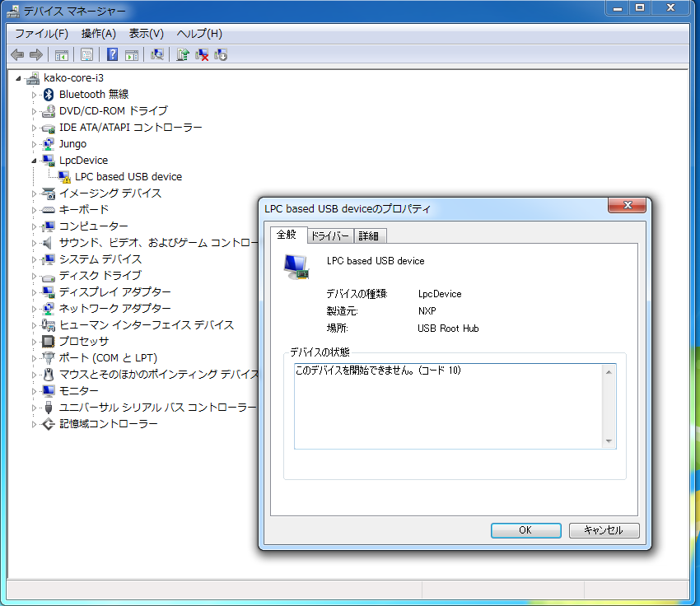Select the モニター category icon
The width and height of the screenshot is (700, 606).
pyautogui.click(x=49, y=391)
